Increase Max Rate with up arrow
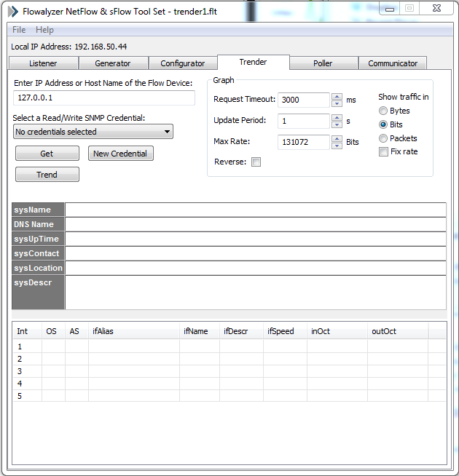The width and height of the screenshot is (459, 476). coord(337,139)
